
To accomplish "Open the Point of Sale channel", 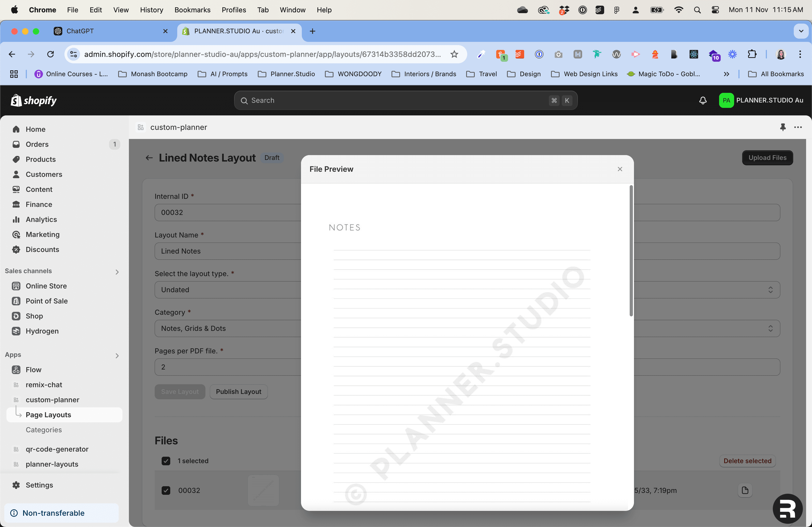I will (46, 301).
